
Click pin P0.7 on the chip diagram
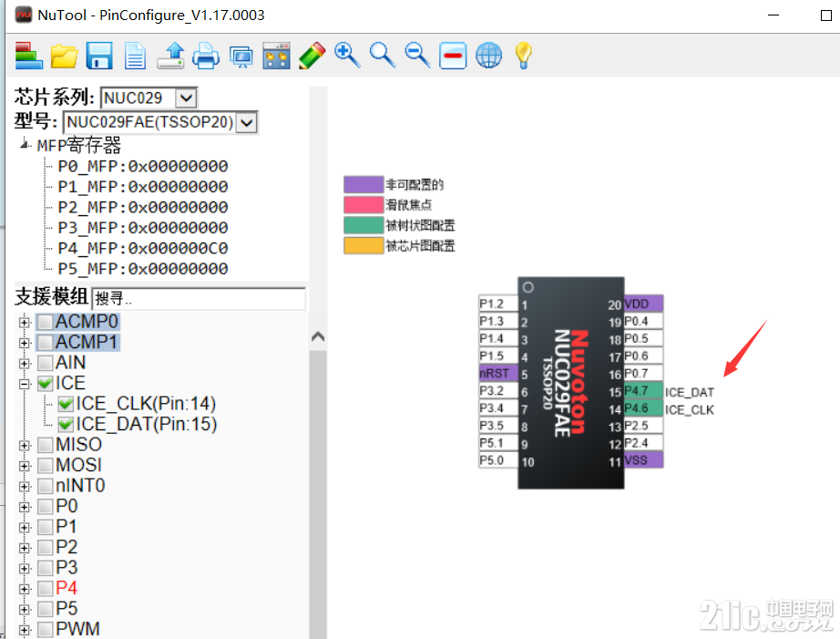coord(643,373)
